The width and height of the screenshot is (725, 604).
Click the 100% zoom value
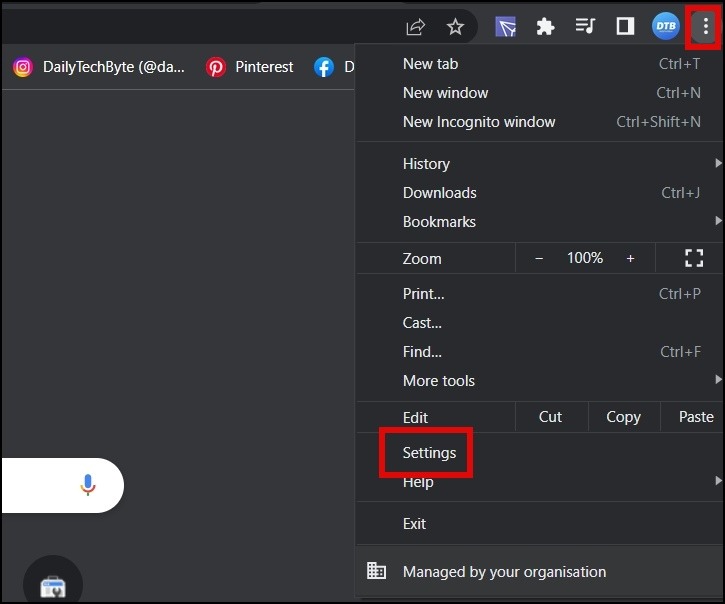[x=585, y=258]
